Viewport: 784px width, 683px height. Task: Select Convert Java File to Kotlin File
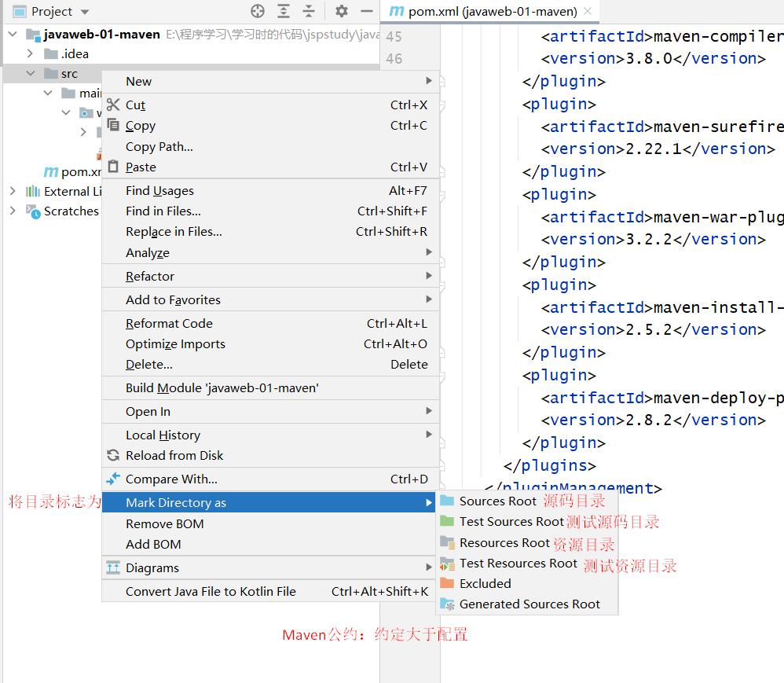point(270,591)
